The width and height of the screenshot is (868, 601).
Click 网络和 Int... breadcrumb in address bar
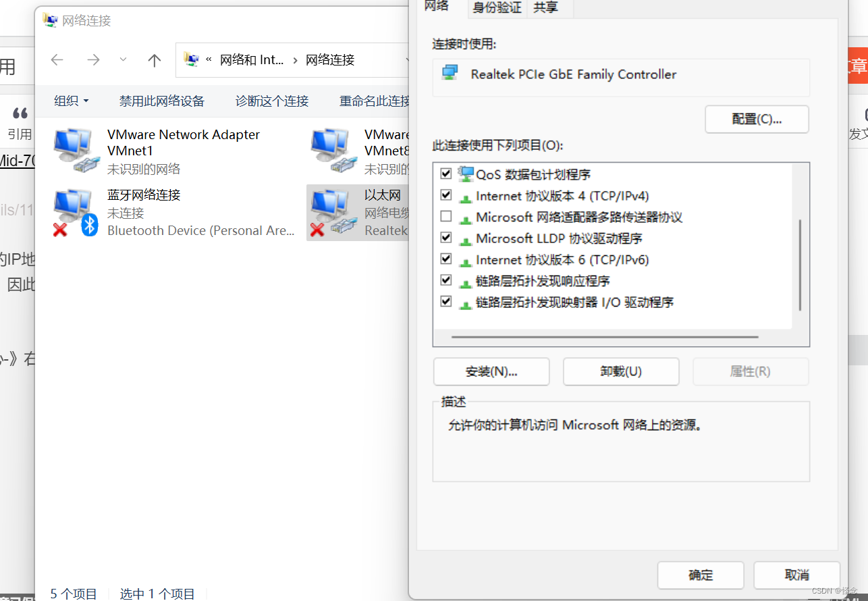(x=252, y=60)
